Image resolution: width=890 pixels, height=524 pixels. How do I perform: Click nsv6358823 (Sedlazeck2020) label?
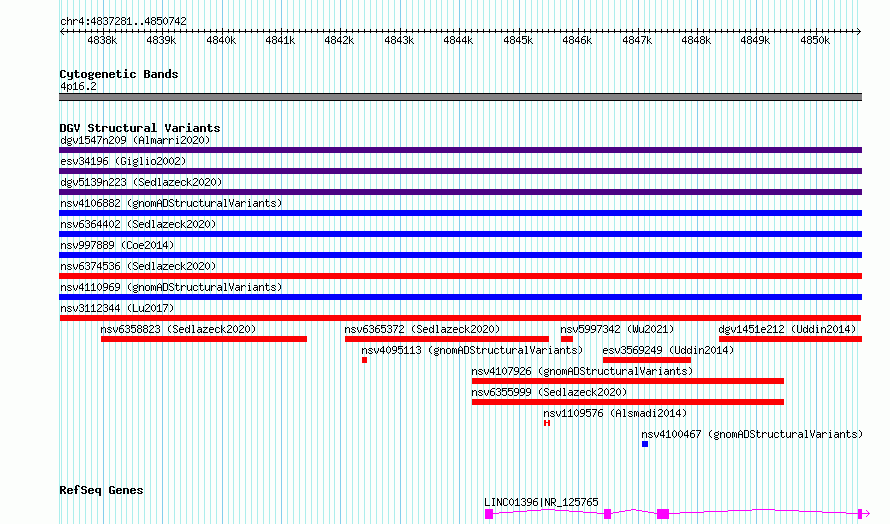point(178,329)
